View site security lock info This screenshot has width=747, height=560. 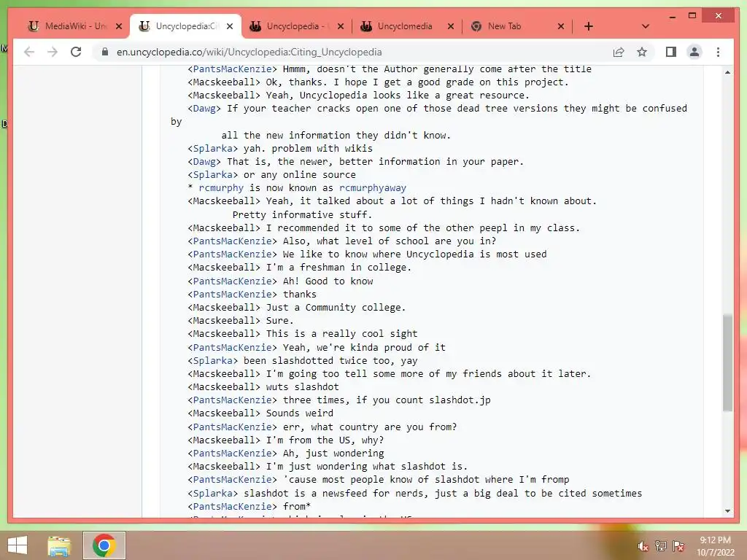[x=105, y=52]
